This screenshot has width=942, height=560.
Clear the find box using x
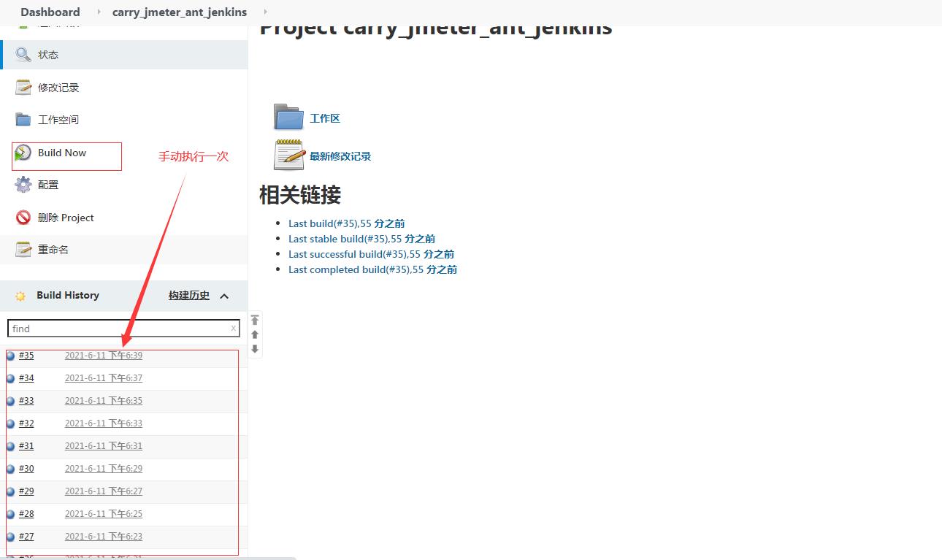coord(234,329)
